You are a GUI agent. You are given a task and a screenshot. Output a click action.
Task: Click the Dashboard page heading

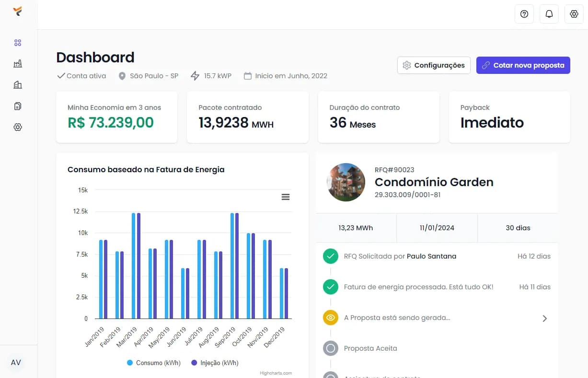coord(95,58)
